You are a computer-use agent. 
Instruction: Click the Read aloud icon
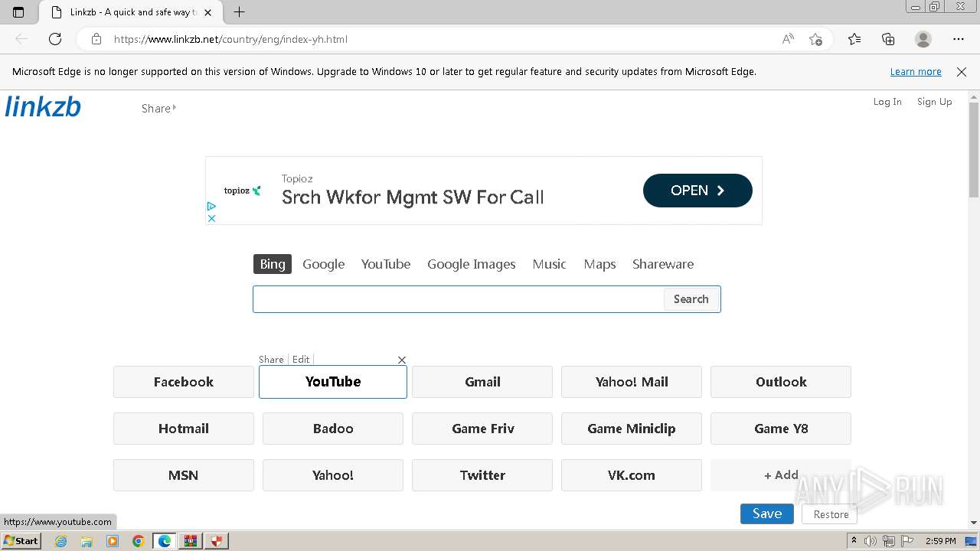tap(788, 39)
